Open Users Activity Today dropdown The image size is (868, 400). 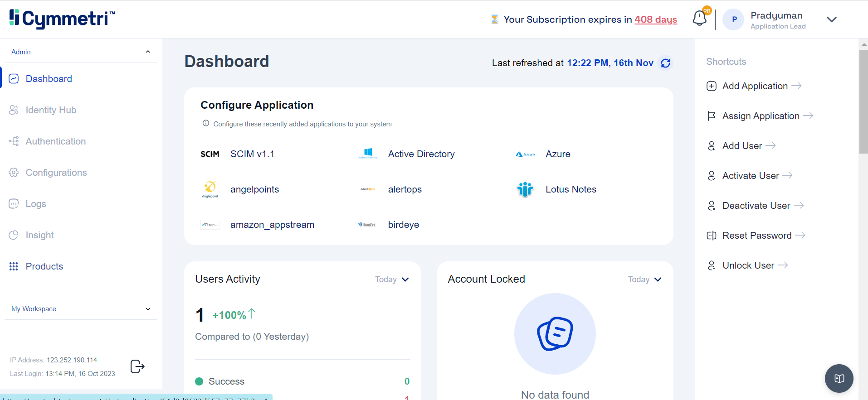392,280
